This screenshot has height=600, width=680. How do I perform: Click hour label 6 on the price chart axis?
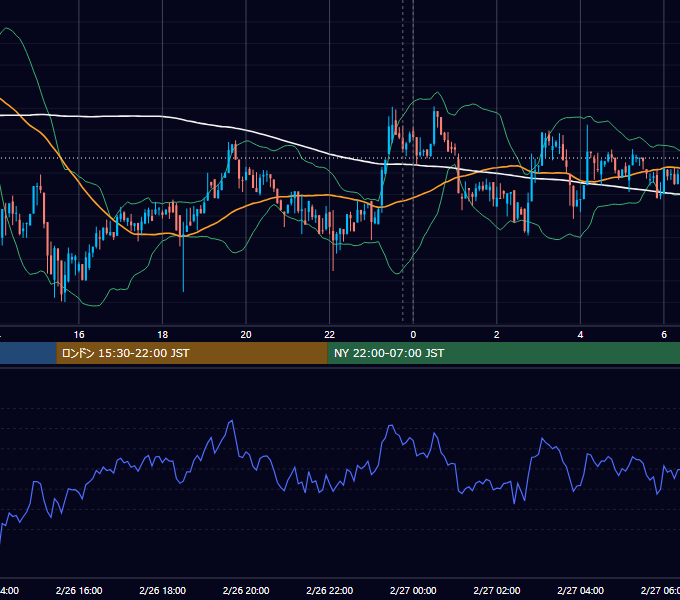664,335
